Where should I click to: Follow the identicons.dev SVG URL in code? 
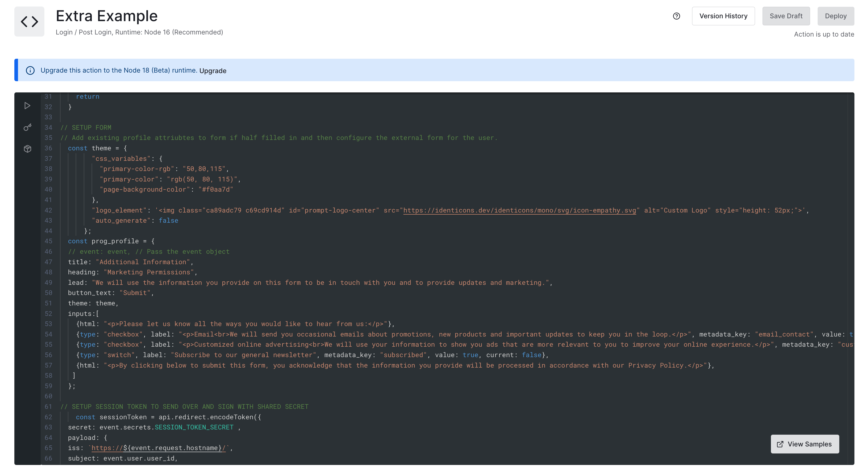[519, 210]
